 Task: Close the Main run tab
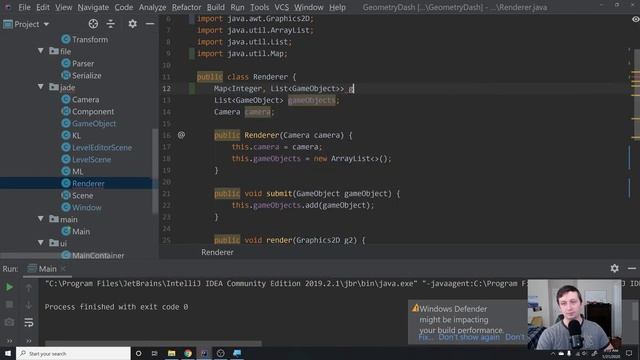pos(63,269)
